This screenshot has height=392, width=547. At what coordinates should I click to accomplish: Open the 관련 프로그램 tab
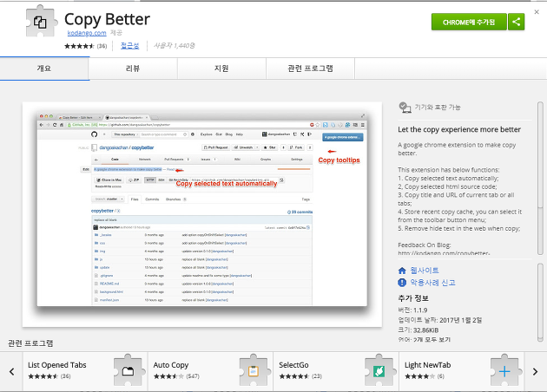click(310, 69)
